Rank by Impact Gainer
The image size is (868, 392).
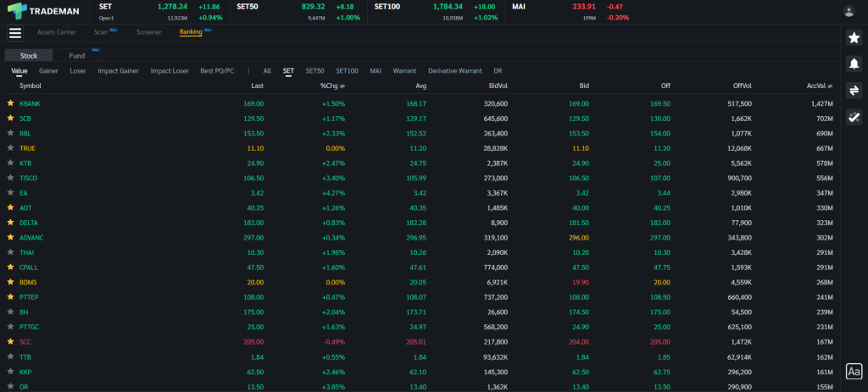click(119, 71)
